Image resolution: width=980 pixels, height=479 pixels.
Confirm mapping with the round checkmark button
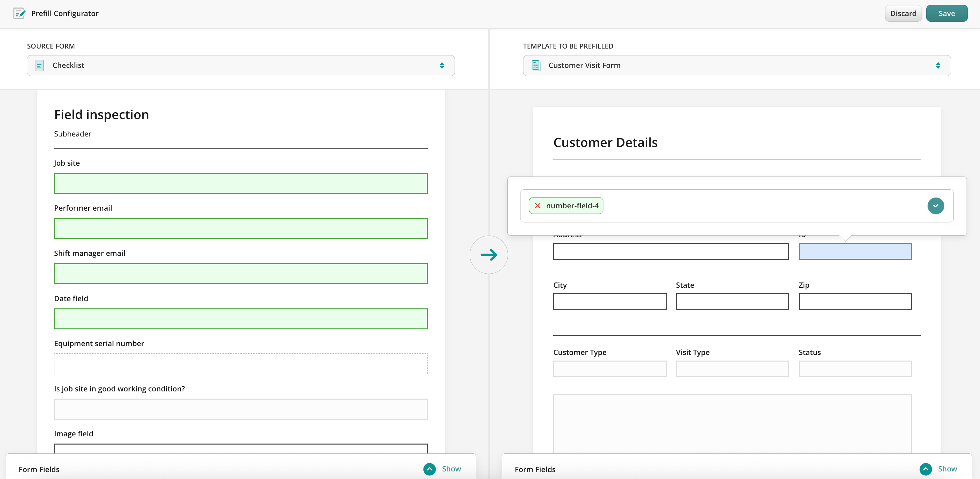click(x=935, y=206)
